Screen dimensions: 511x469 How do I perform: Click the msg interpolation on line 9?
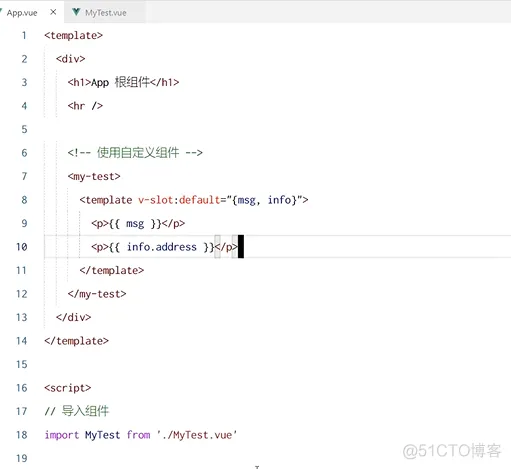coord(135,224)
